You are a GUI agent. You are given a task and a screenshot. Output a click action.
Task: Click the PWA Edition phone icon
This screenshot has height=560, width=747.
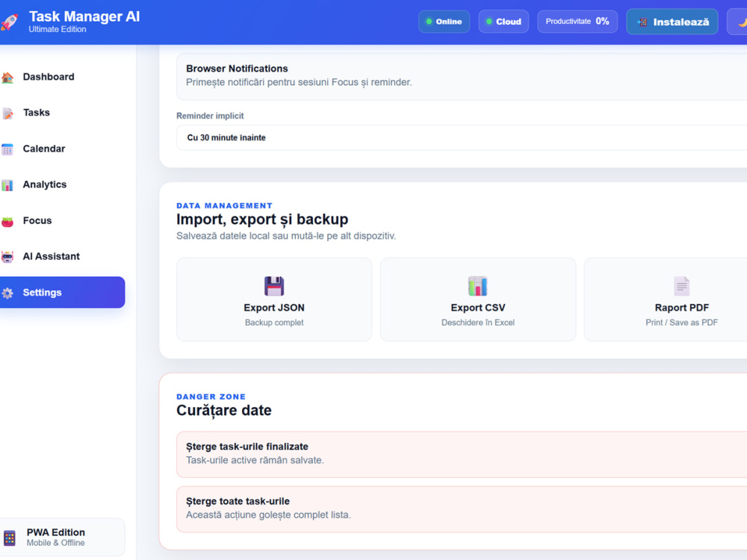pyautogui.click(x=10, y=538)
